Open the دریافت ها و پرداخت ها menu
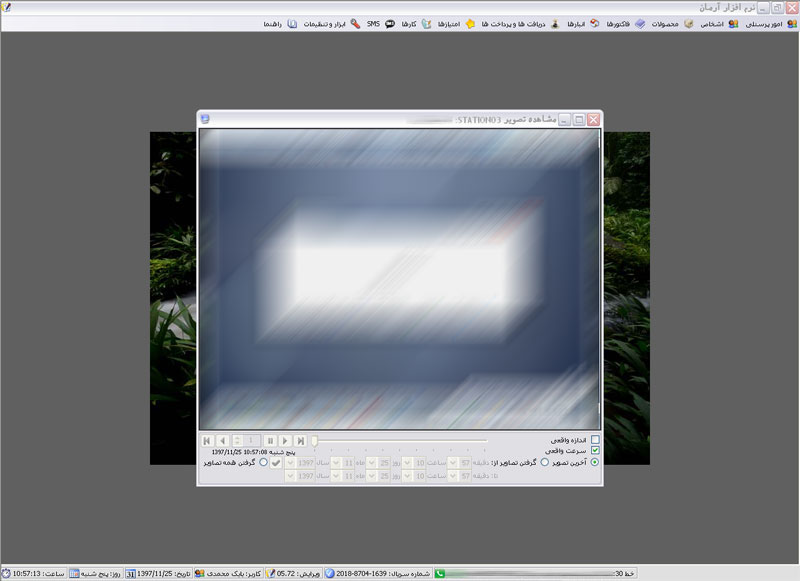800x581 pixels. 520,24
